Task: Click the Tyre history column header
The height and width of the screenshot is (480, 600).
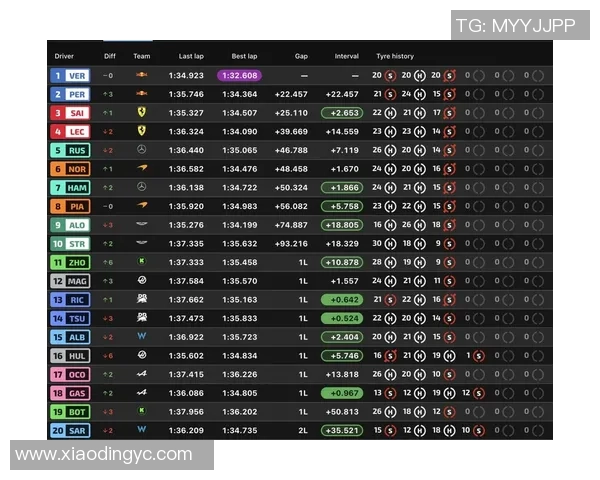Action: pyautogui.click(x=395, y=56)
